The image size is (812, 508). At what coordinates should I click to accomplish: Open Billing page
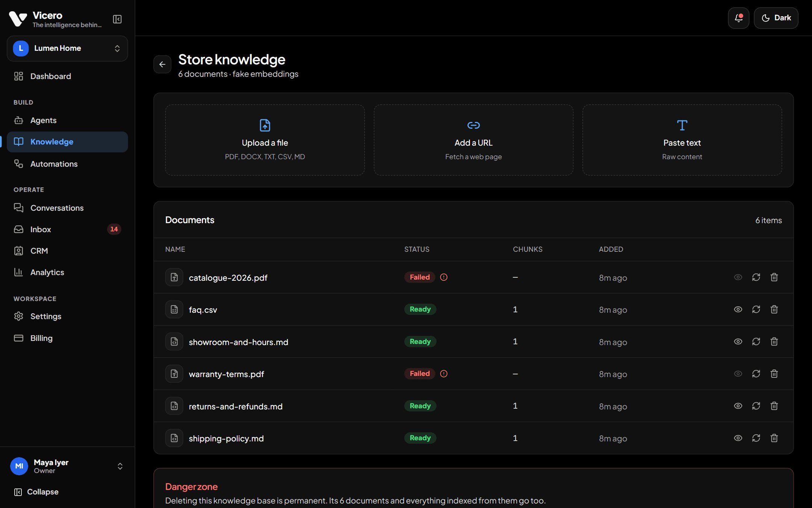pyautogui.click(x=67, y=338)
